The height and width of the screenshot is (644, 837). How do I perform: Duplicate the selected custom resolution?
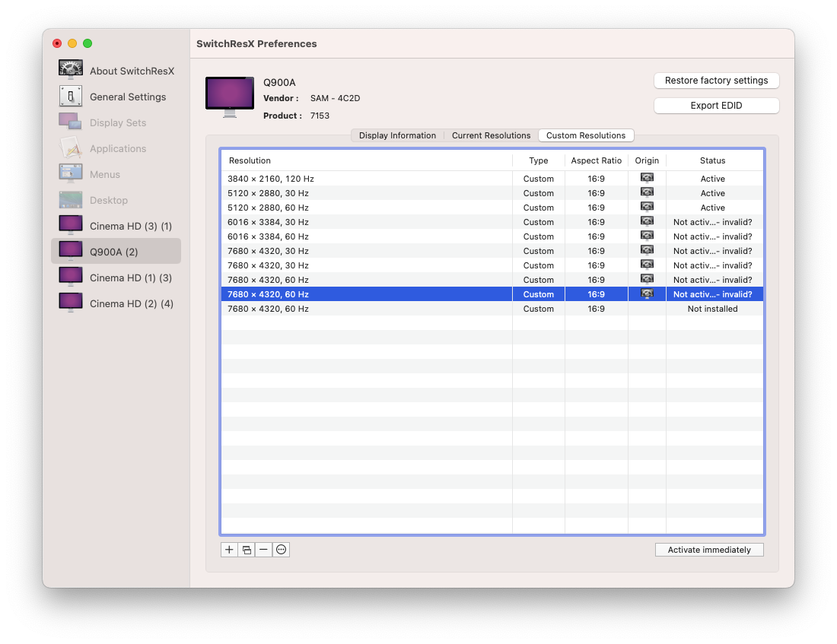pos(247,550)
